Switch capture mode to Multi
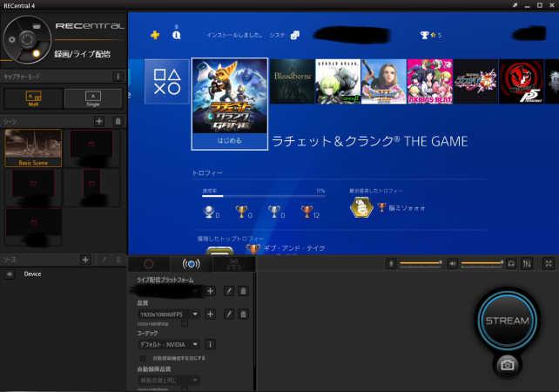The image size is (559, 392). tap(33, 98)
